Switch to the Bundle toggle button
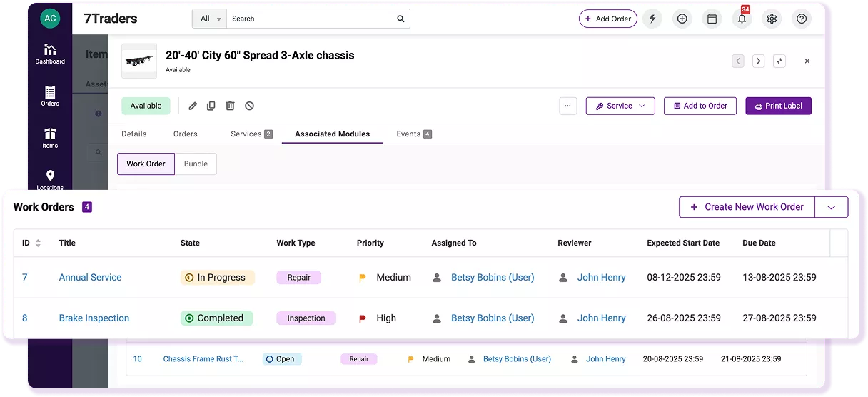868x397 pixels. pos(196,164)
